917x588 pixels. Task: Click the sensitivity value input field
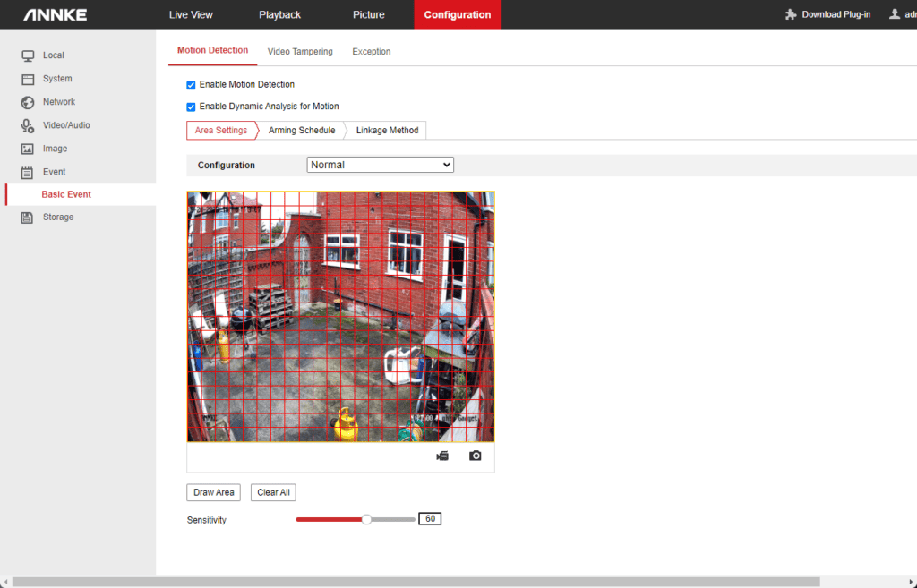tap(430, 519)
